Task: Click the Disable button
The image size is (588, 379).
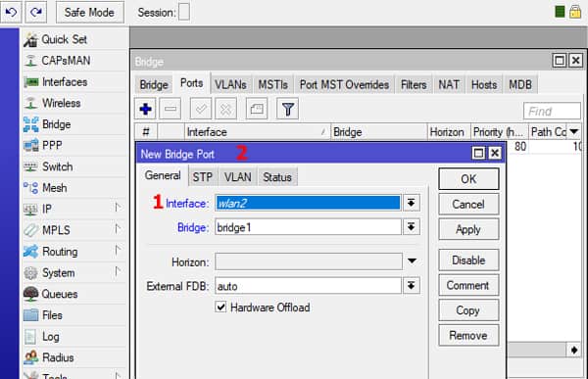Action: [468, 260]
